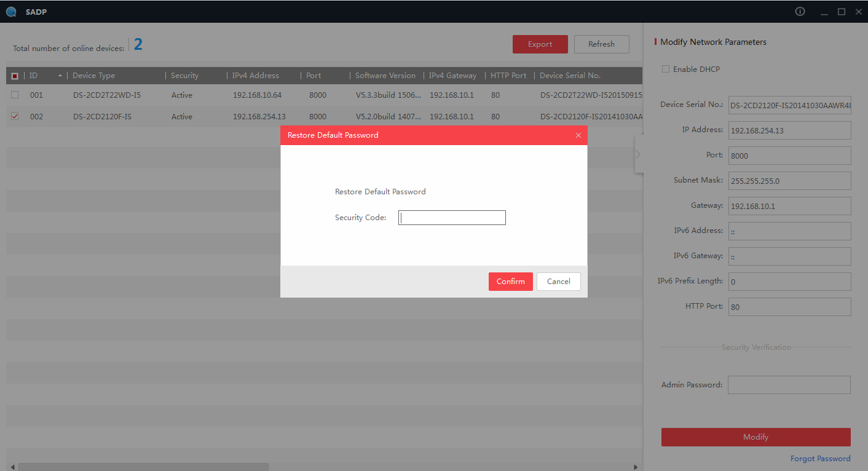The width and height of the screenshot is (868, 471).
Task: Enable the Enable DHCP checkbox
Action: [x=666, y=69]
